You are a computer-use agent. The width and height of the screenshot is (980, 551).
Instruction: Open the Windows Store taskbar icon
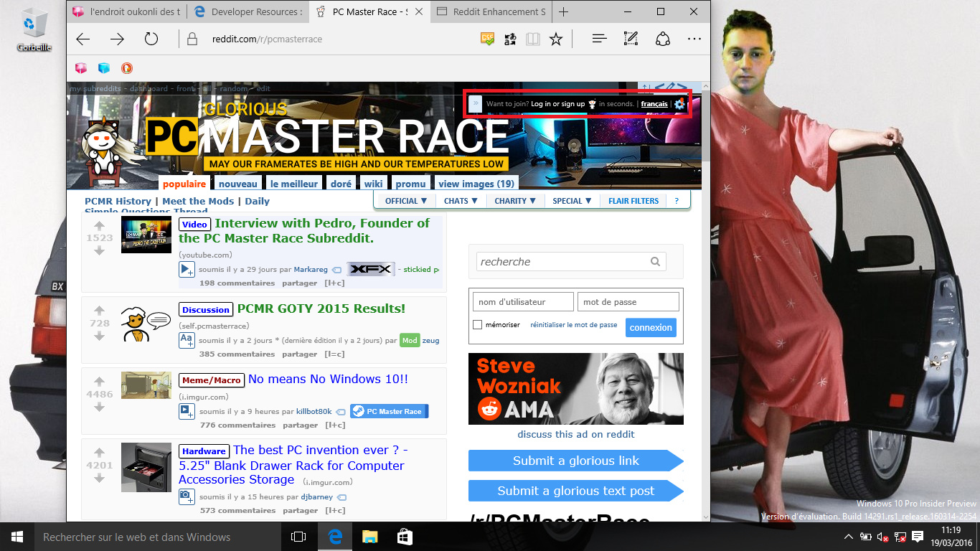click(x=405, y=537)
